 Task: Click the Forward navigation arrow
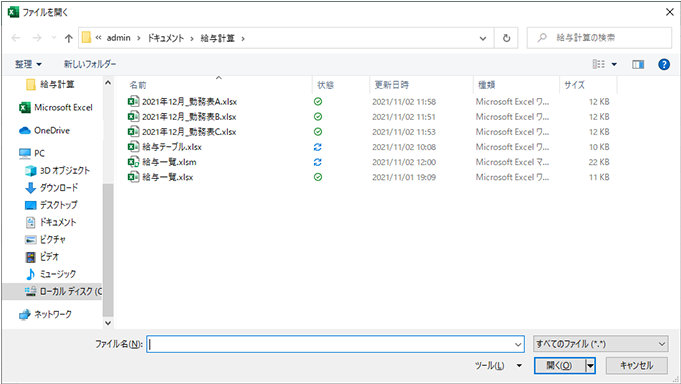pyautogui.click(x=37, y=38)
